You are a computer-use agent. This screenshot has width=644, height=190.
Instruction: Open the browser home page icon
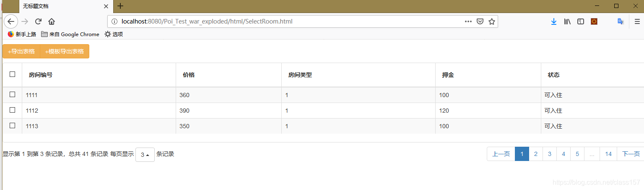52,21
